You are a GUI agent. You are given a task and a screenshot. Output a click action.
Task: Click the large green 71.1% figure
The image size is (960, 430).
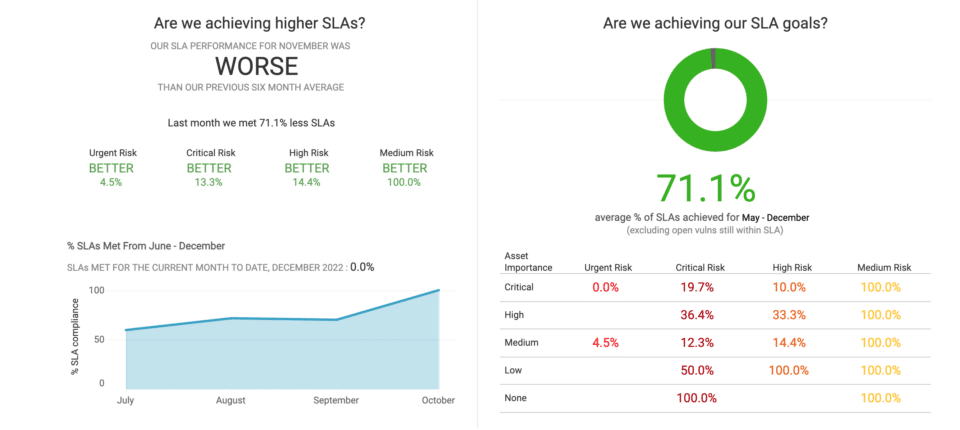coord(706,188)
